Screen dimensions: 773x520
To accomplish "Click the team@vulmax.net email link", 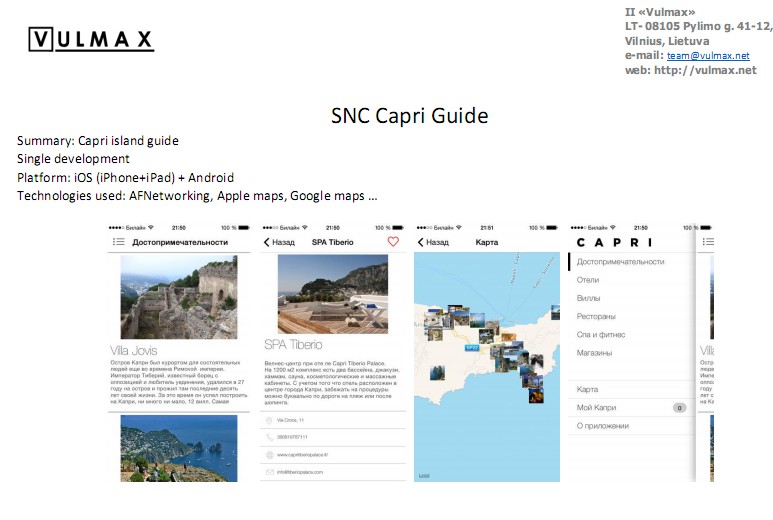I will tap(708, 56).
